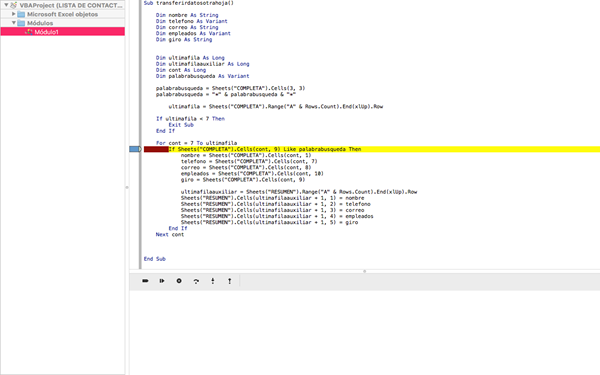600x375 pixels.
Task: Click the pane splitter handle above debug toolbar
Action: click(365, 271)
